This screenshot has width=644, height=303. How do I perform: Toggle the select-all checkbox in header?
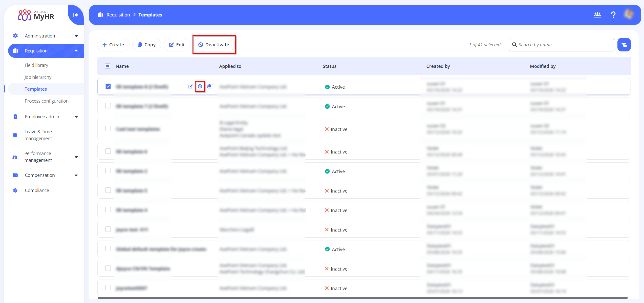click(108, 66)
